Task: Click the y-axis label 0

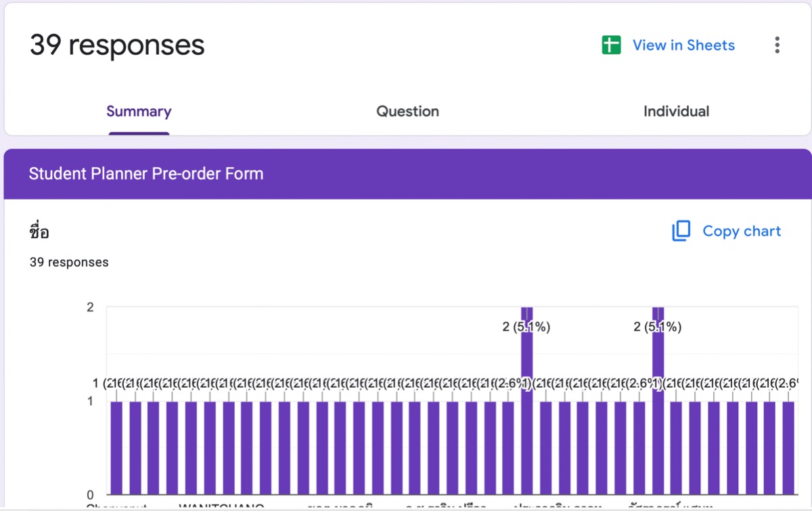Action: click(x=90, y=495)
